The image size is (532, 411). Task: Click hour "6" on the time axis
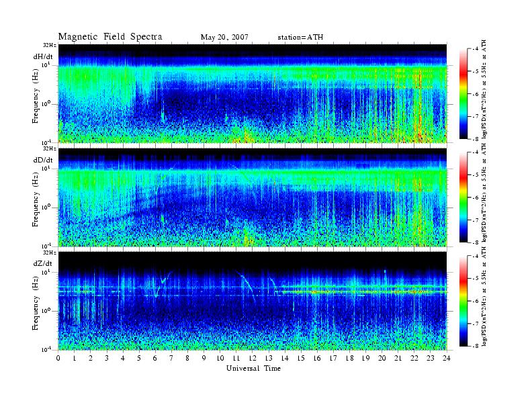point(155,358)
